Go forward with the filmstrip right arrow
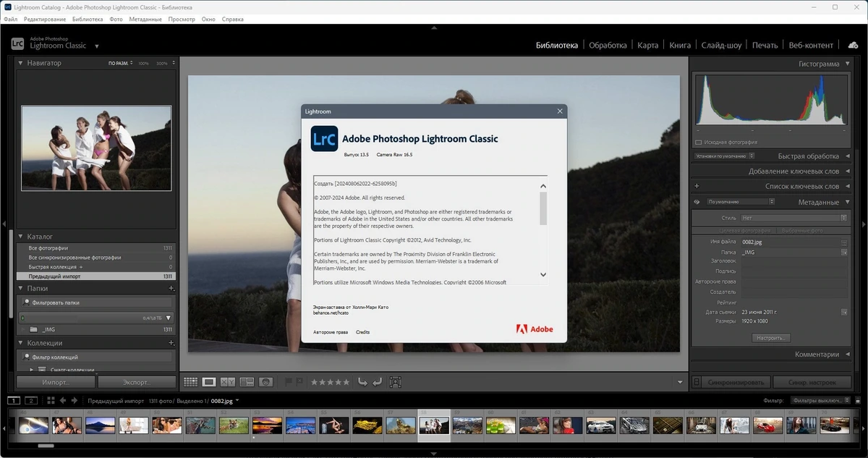The image size is (868, 458). tap(74, 400)
